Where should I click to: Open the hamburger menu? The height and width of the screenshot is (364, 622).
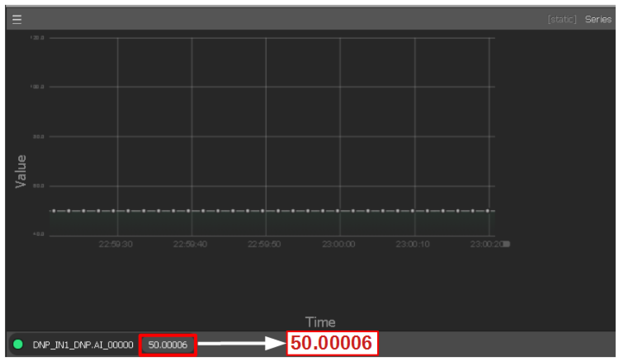tap(17, 19)
